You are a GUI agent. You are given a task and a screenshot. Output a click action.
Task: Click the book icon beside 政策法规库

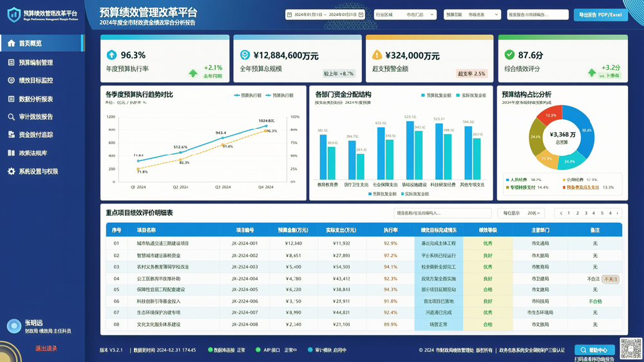(11, 153)
